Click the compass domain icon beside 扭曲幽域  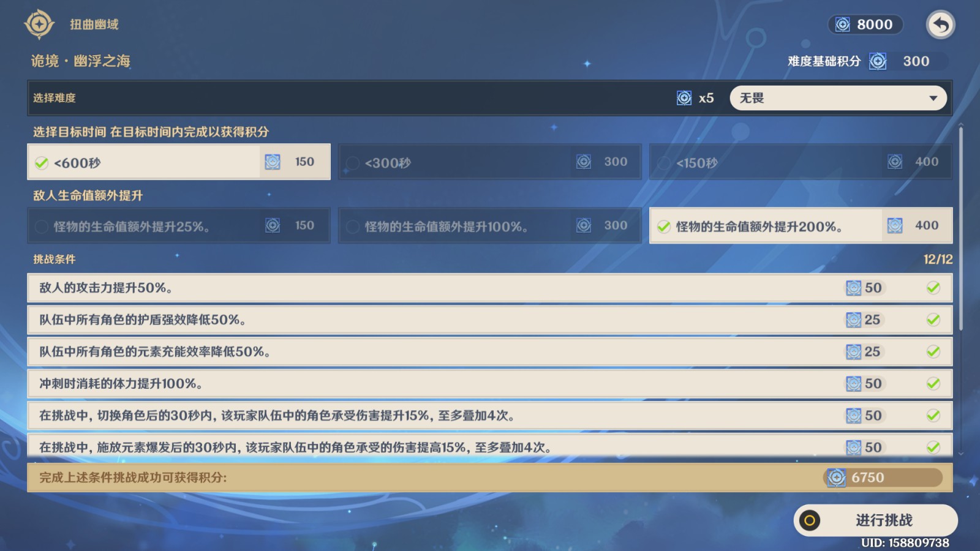pos(39,24)
